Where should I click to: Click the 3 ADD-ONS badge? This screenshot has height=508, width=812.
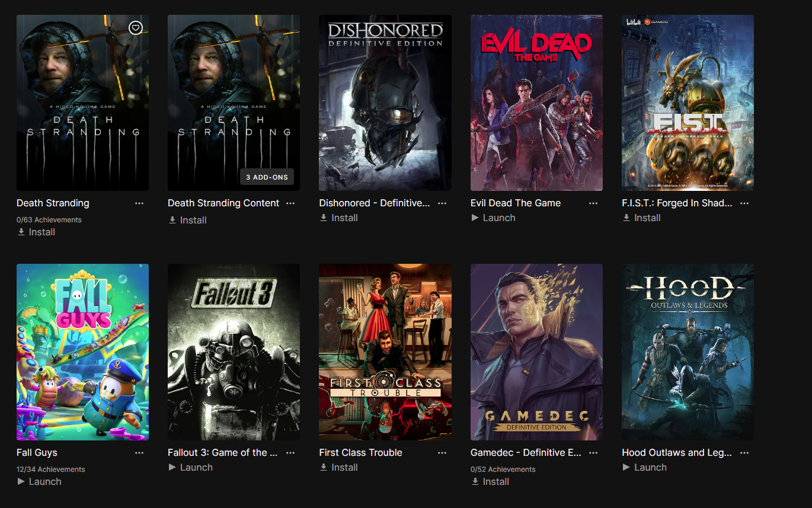267,177
